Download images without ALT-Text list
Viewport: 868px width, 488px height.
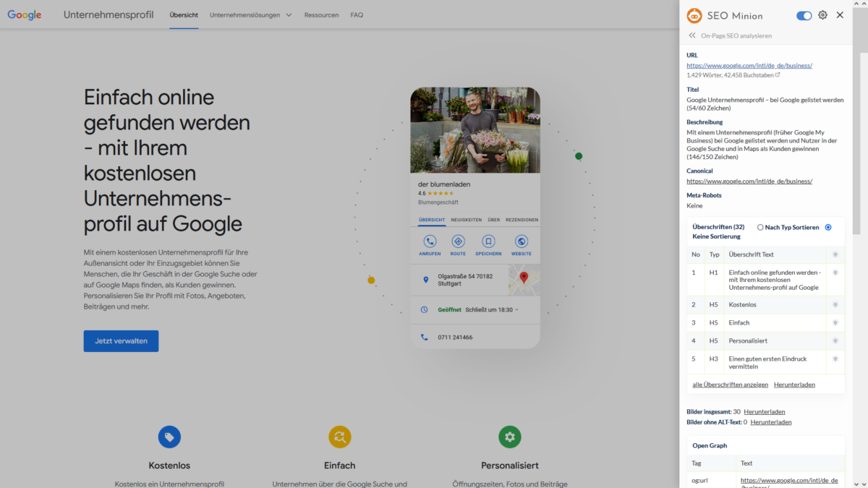pyautogui.click(x=771, y=421)
